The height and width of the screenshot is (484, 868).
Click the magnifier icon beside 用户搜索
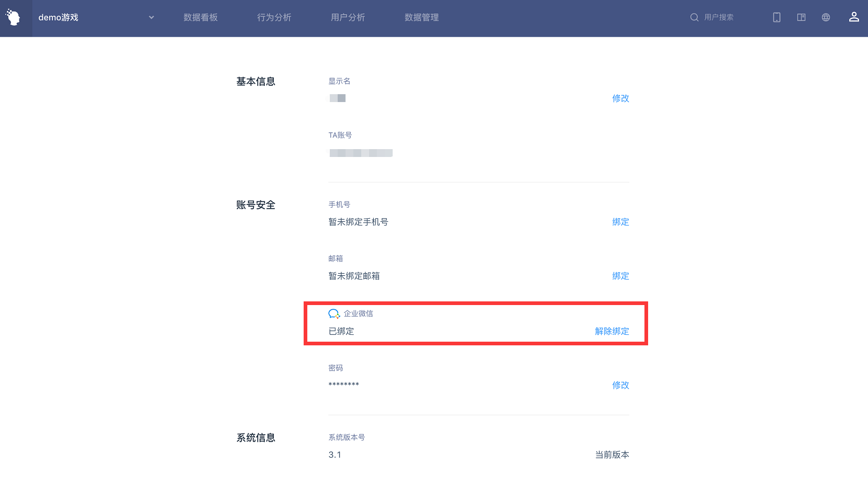tap(694, 17)
